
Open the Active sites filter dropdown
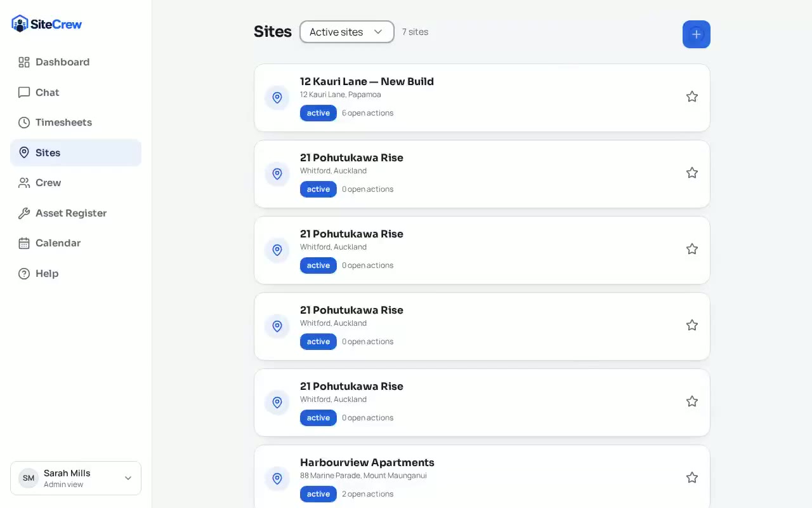point(347,32)
